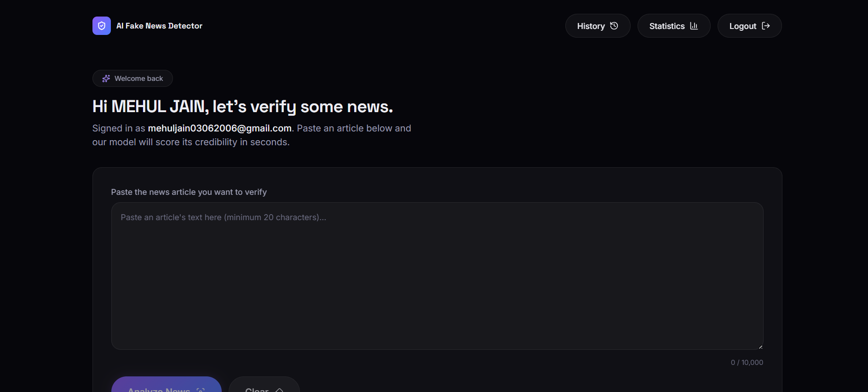Open the Statistics page
868x392 pixels.
[x=673, y=26]
